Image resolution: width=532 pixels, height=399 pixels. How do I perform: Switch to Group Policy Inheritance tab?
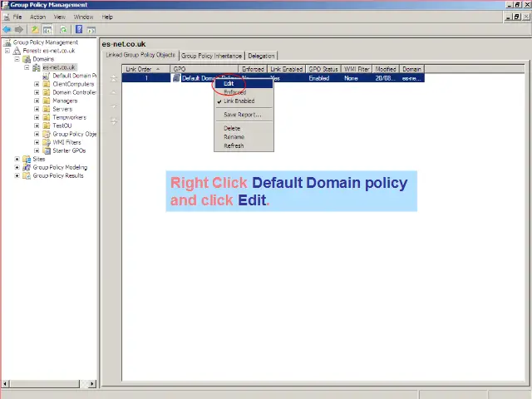pos(211,56)
